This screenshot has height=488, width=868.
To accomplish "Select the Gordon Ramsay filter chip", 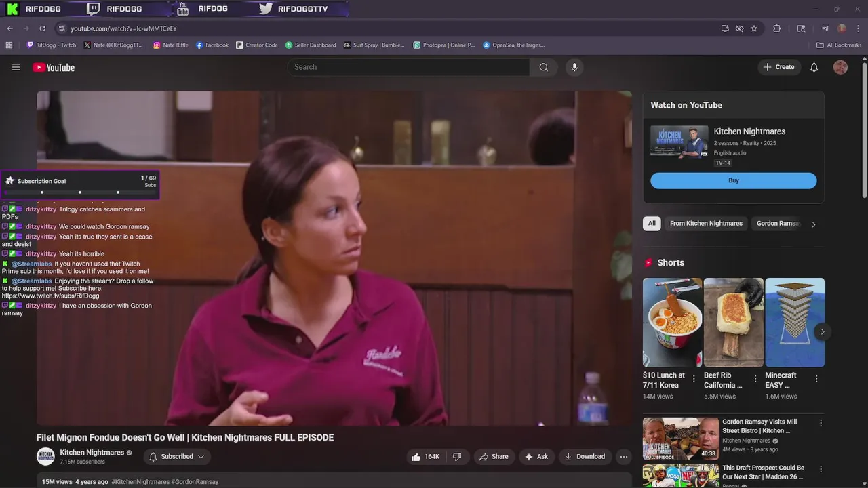I will tap(778, 223).
